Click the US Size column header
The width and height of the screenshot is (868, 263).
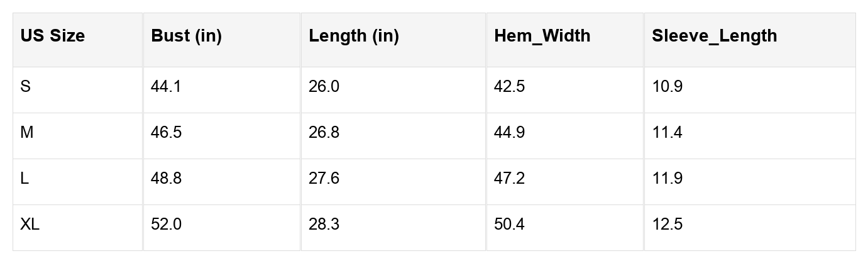52,36
